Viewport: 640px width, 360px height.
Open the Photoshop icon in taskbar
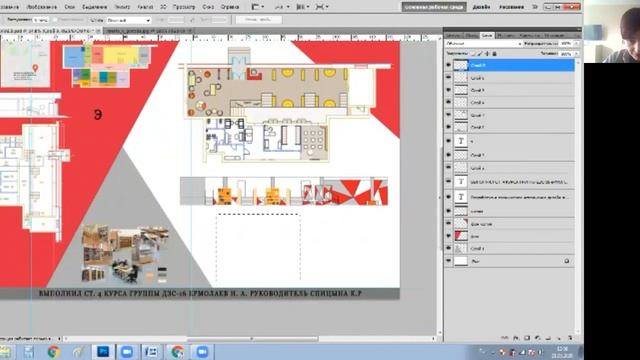click(102, 351)
